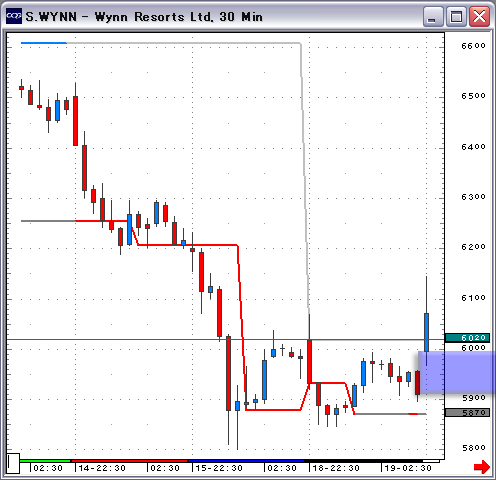This screenshot has height=480, width=496.
Task: Click the 5900 price scale label
Action: [x=473, y=398]
